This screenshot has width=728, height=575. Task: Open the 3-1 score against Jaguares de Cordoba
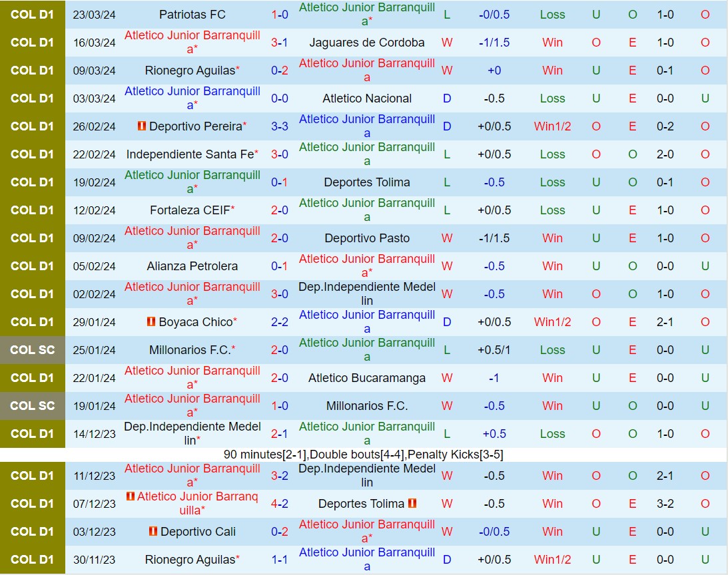[280, 42]
